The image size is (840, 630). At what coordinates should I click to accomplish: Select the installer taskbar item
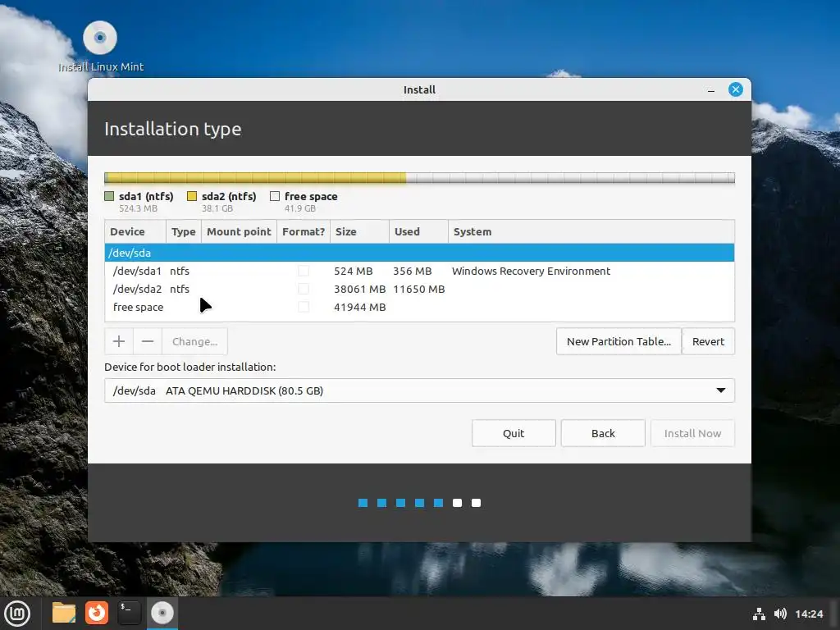pyautogui.click(x=162, y=613)
